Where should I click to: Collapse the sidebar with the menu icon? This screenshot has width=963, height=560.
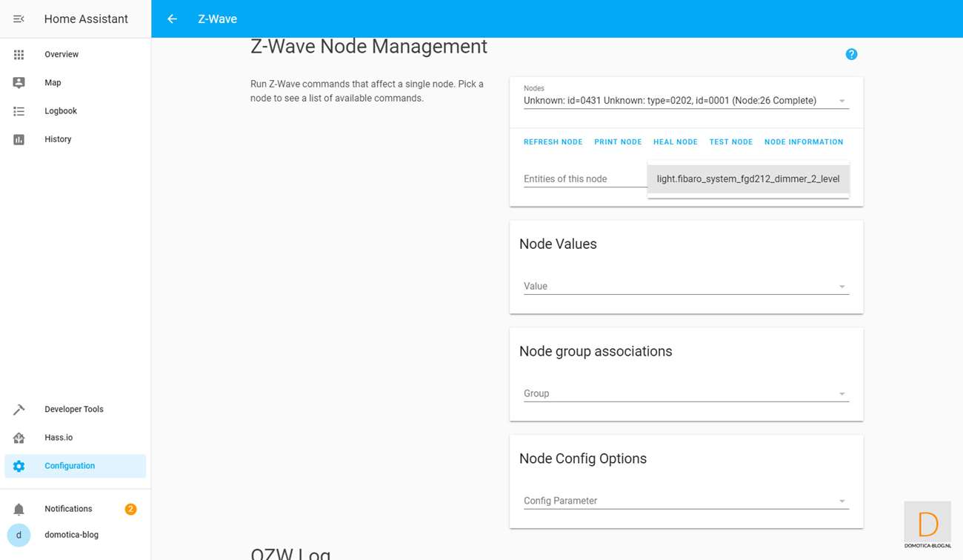click(19, 19)
